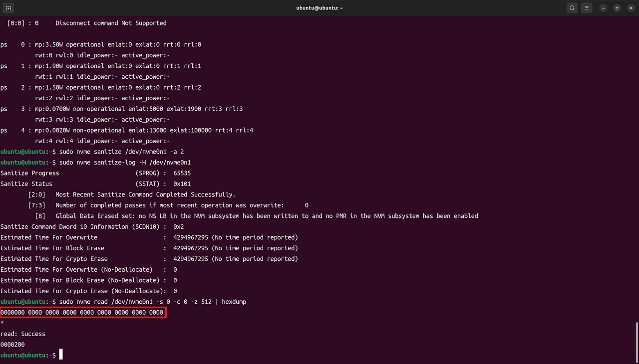Click Estimated Time For Block Erase (No-Deallocate) line
639x364 pixels.
tap(89, 280)
